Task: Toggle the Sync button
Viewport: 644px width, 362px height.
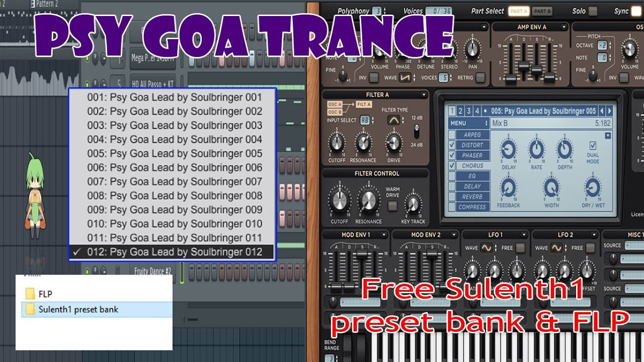Action: tap(636, 11)
